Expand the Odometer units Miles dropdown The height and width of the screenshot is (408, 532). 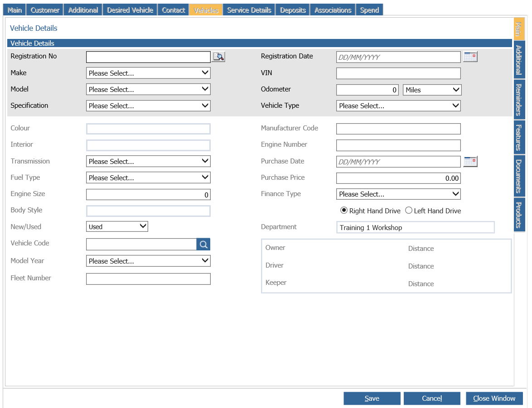[432, 90]
